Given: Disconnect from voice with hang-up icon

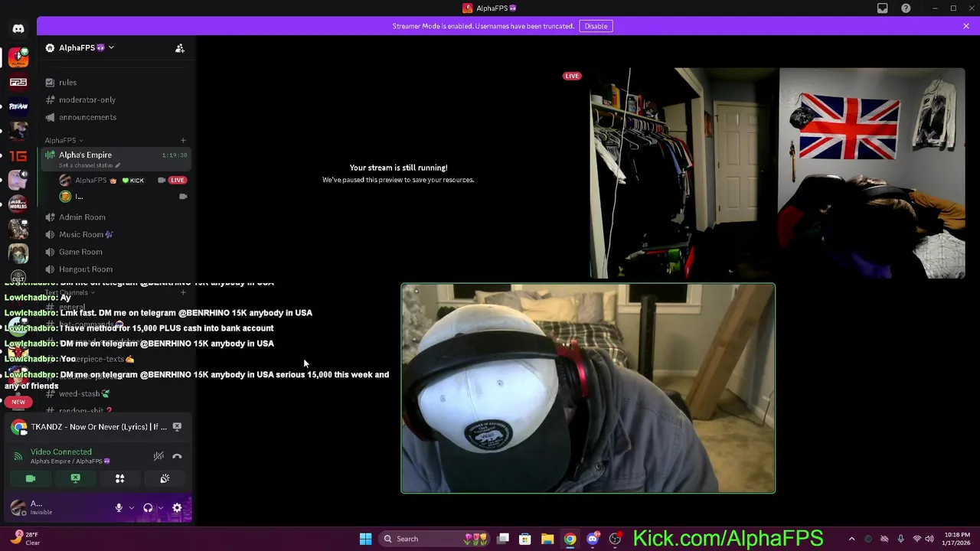Looking at the screenshot, I should [x=177, y=456].
